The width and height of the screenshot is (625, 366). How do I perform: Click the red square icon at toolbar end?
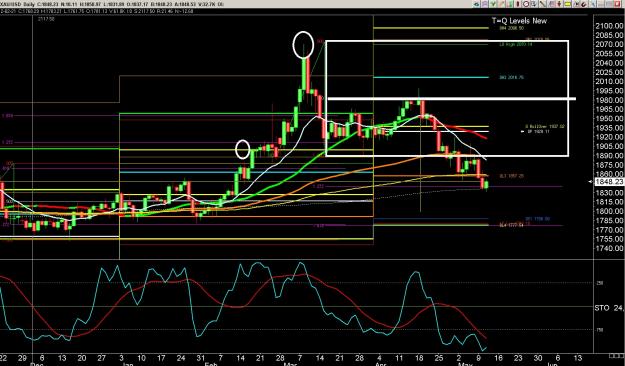(617, 4)
